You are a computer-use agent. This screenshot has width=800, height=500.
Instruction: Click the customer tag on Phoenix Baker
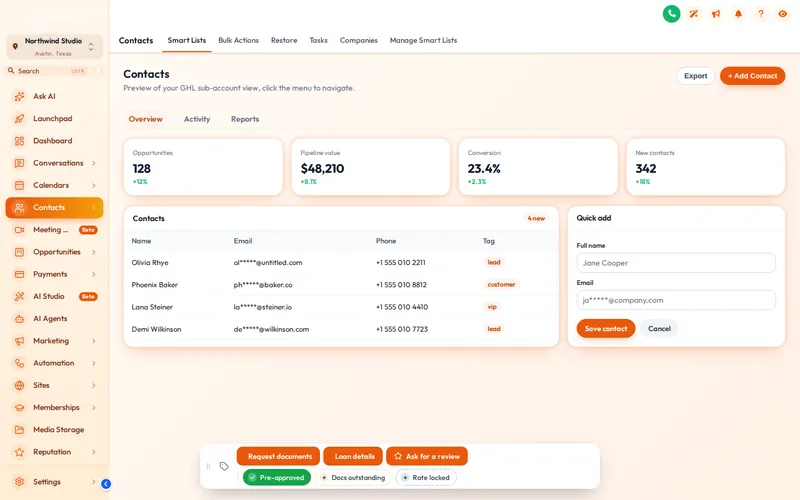coord(502,285)
